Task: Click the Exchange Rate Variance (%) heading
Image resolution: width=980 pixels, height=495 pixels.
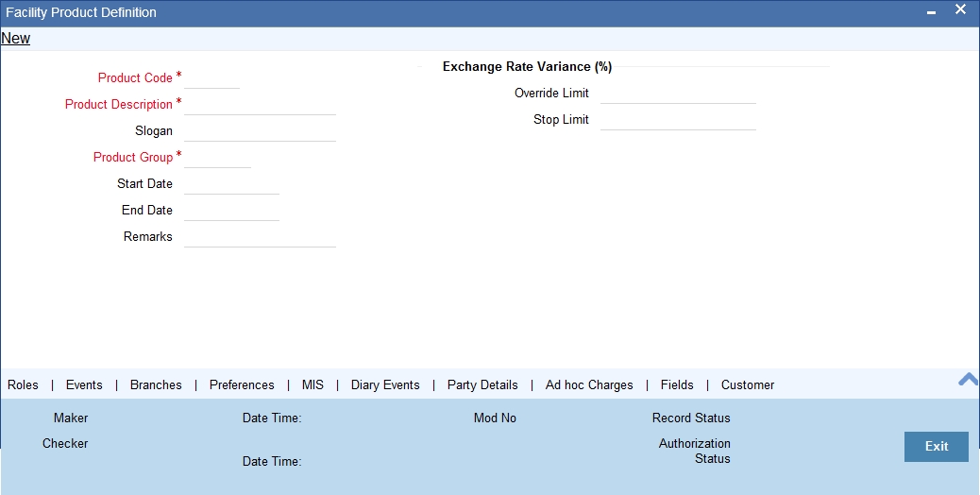Action: pyautogui.click(x=528, y=67)
